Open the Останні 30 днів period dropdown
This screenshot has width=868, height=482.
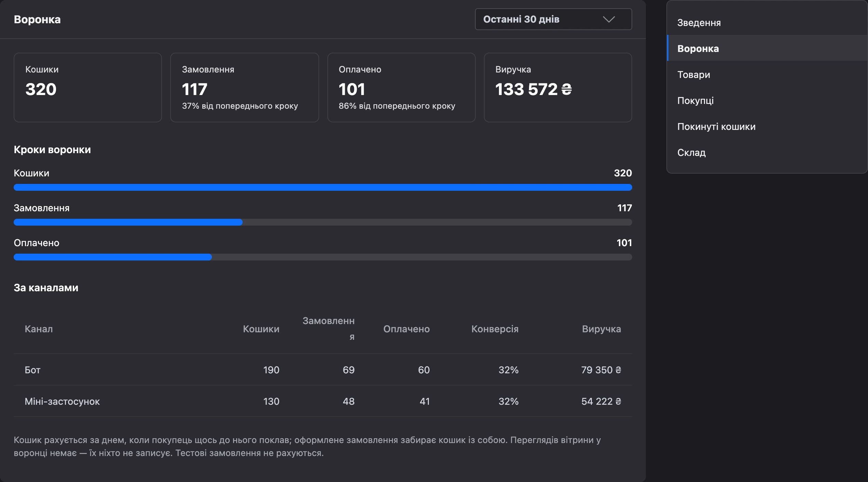[x=553, y=19]
